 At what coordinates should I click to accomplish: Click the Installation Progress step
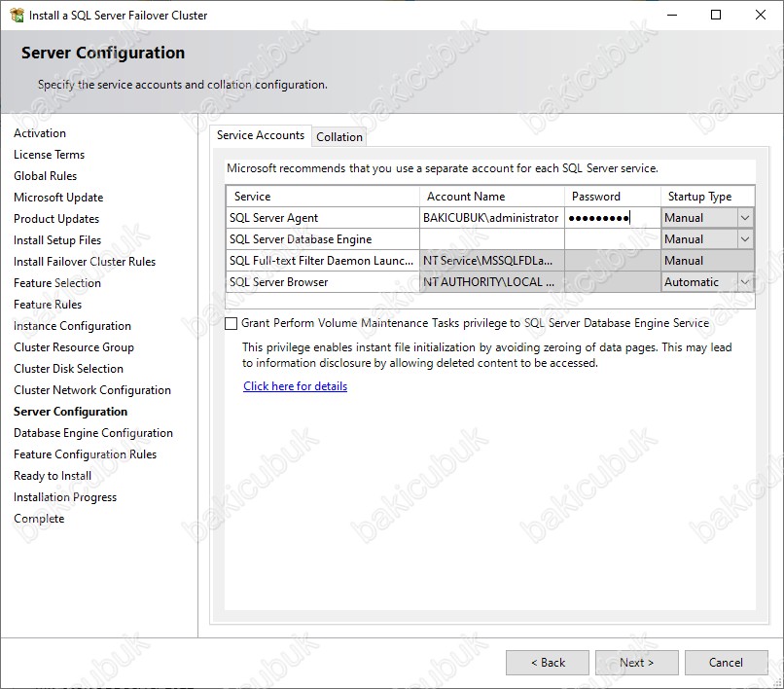click(x=65, y=497)
